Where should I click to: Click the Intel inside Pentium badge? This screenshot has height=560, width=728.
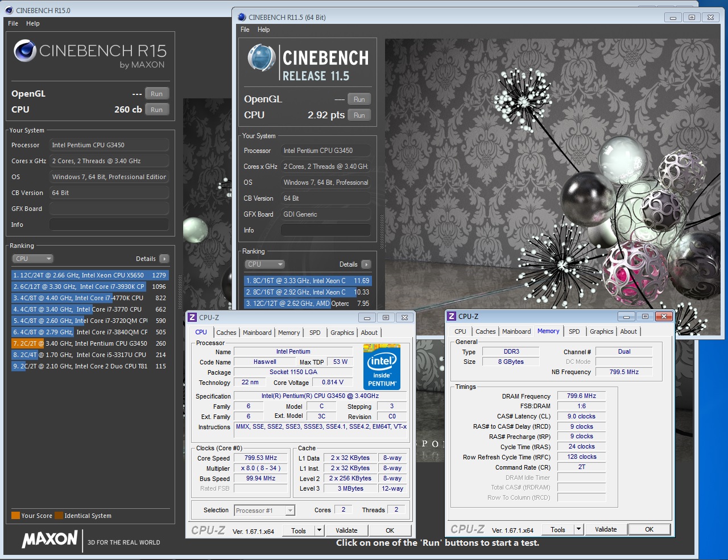(382, 367)
